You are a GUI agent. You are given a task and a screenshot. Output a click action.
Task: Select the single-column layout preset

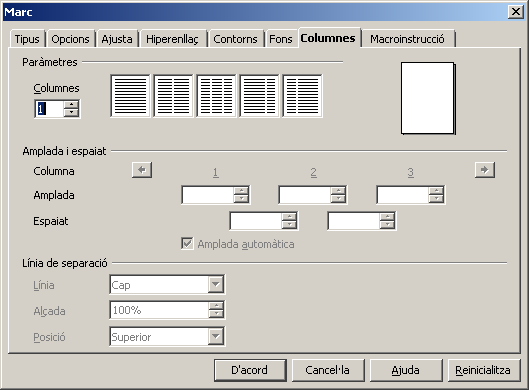(x=130, y=96)
